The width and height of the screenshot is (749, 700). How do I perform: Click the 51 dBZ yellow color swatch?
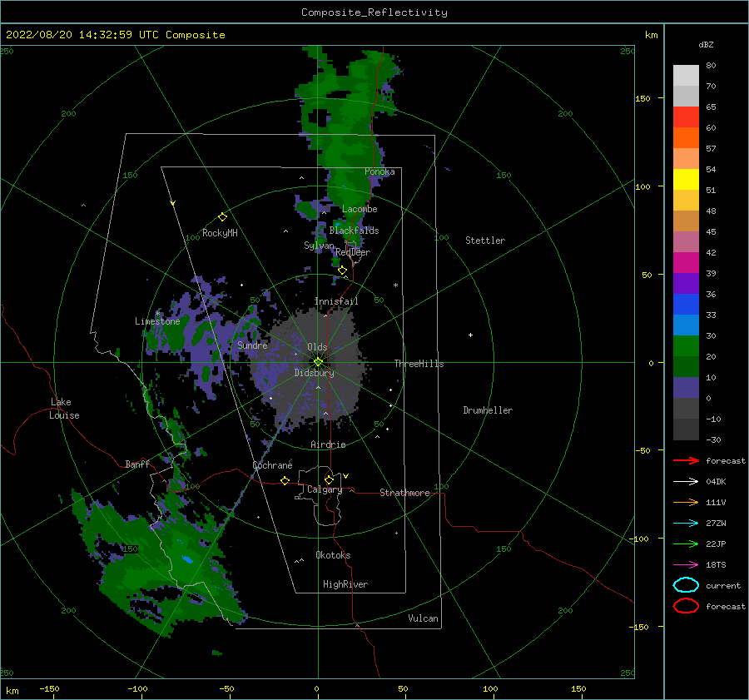pyautogui.click(x=686, y=180)
